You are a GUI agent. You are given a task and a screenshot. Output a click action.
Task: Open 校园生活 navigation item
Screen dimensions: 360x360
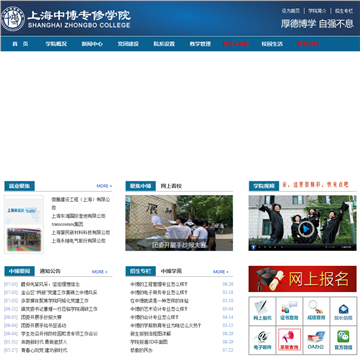[x=272, y=44]
